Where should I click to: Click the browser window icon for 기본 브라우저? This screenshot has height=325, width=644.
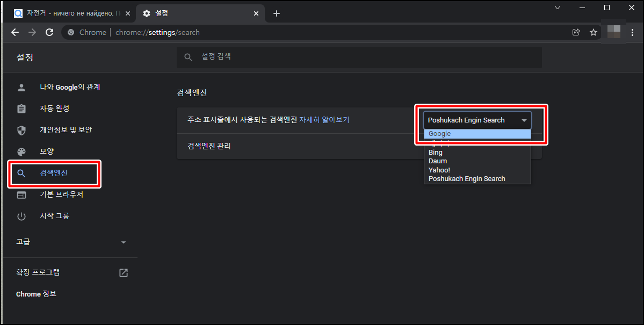pyautogui.click(x=21, y=195)
